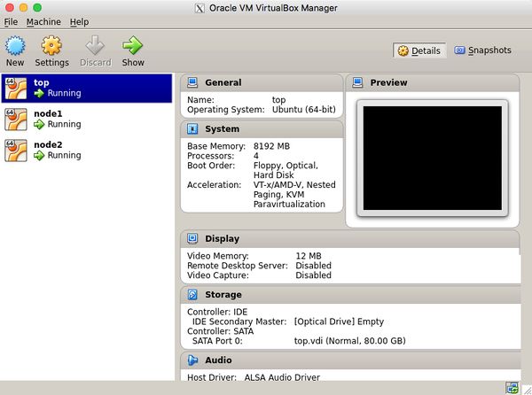
Task: Click the green Show arrow icon
Action: 133,46
